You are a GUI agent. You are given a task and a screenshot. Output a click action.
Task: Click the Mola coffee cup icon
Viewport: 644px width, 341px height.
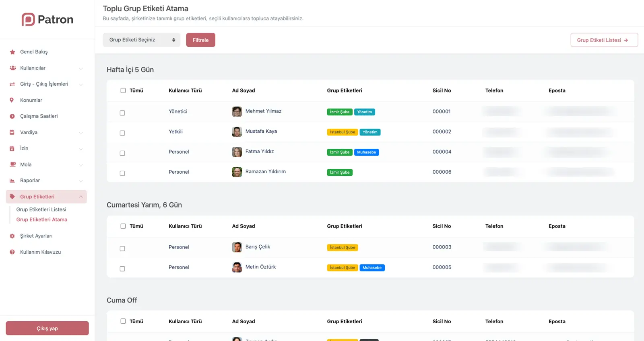(x=12, y=164)
